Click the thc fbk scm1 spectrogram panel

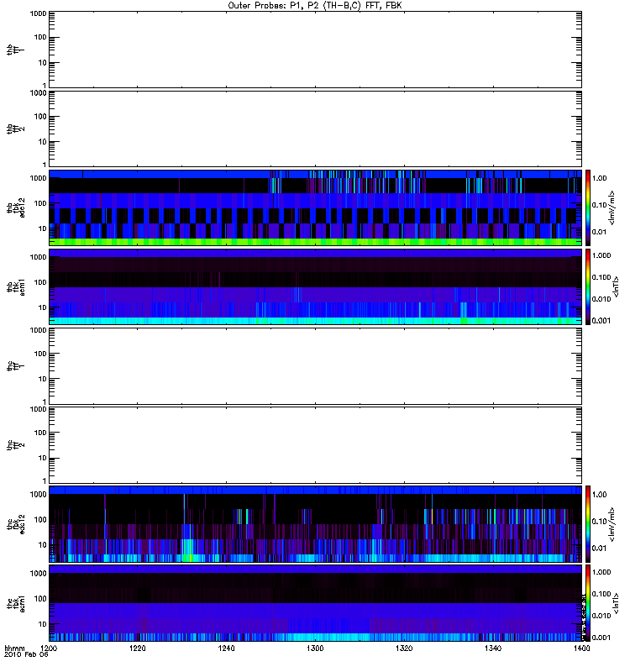pyautogui.click(x=315, y=603)
